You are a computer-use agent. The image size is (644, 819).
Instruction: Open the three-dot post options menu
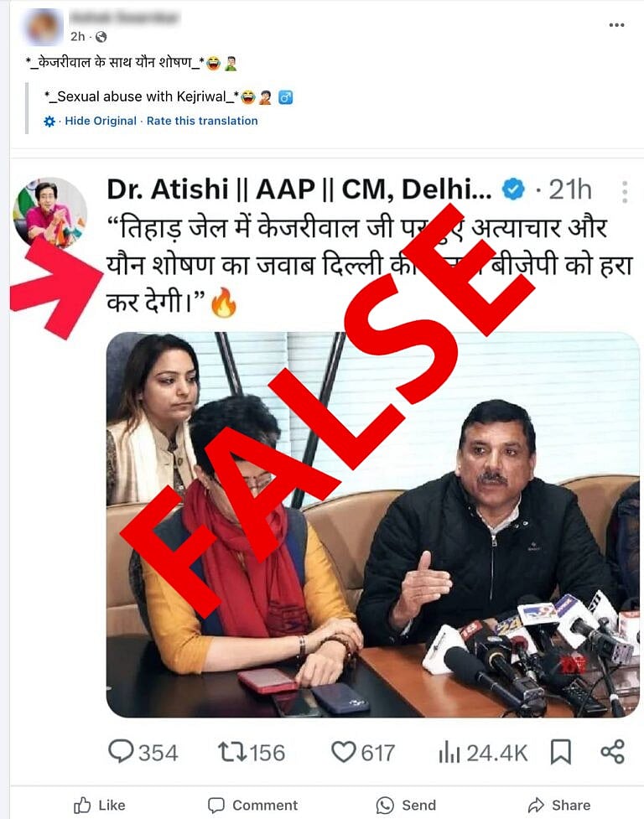pyautogui.click(x=616, y=25)
